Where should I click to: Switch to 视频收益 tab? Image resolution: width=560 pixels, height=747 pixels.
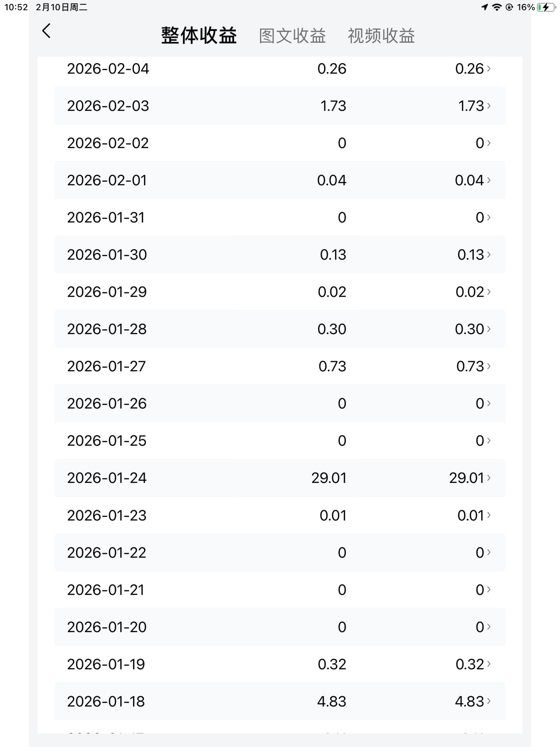[x=381, y=35]
